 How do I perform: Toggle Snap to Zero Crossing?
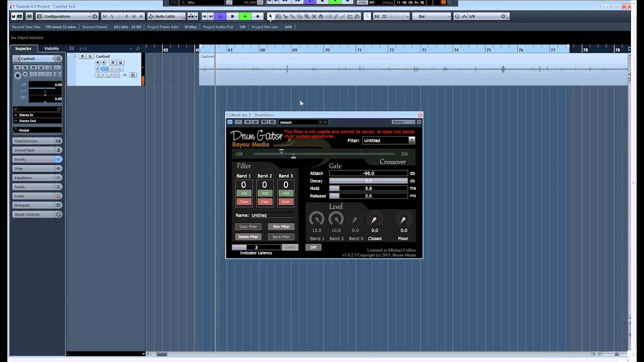pos(367,16)
